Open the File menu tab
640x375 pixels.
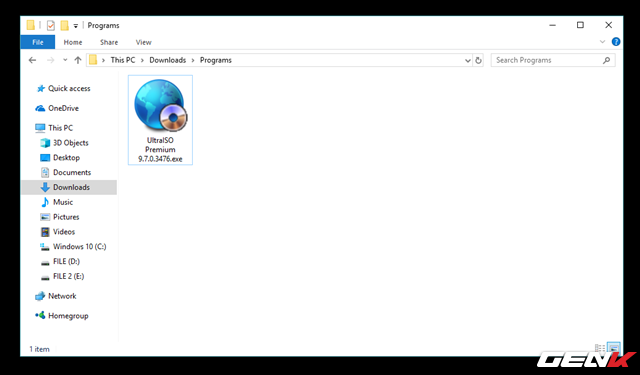(38, 42)
